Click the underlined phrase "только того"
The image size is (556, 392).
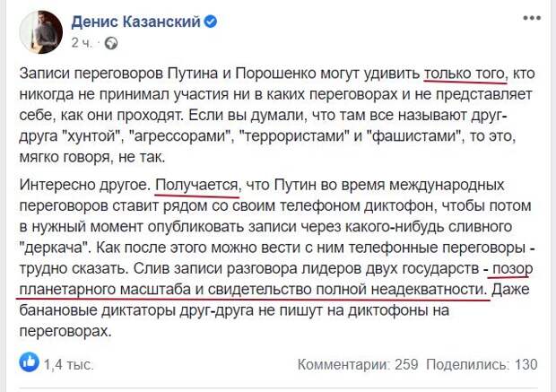[x=465, y=74]
